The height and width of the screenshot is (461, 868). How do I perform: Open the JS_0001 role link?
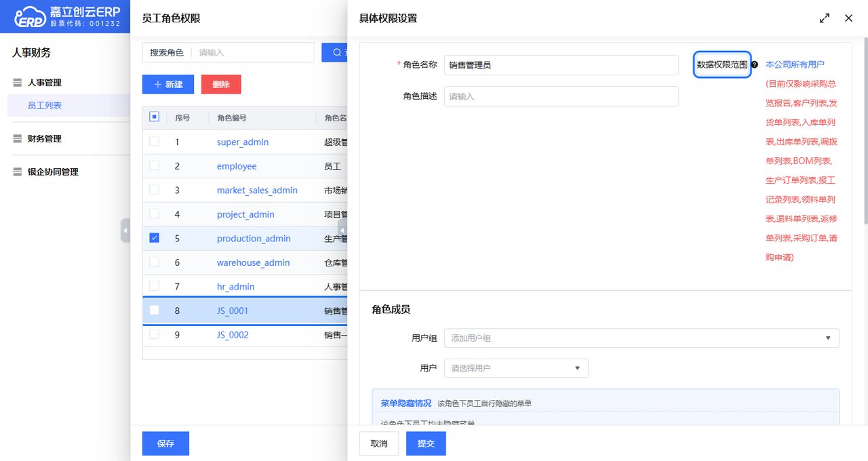coord(233,310)
